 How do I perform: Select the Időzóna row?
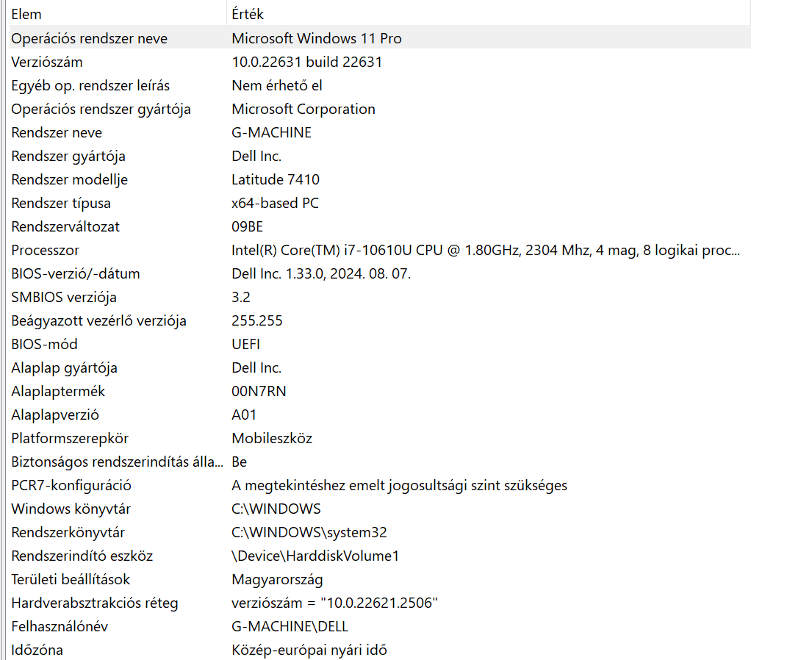(380, 650)
